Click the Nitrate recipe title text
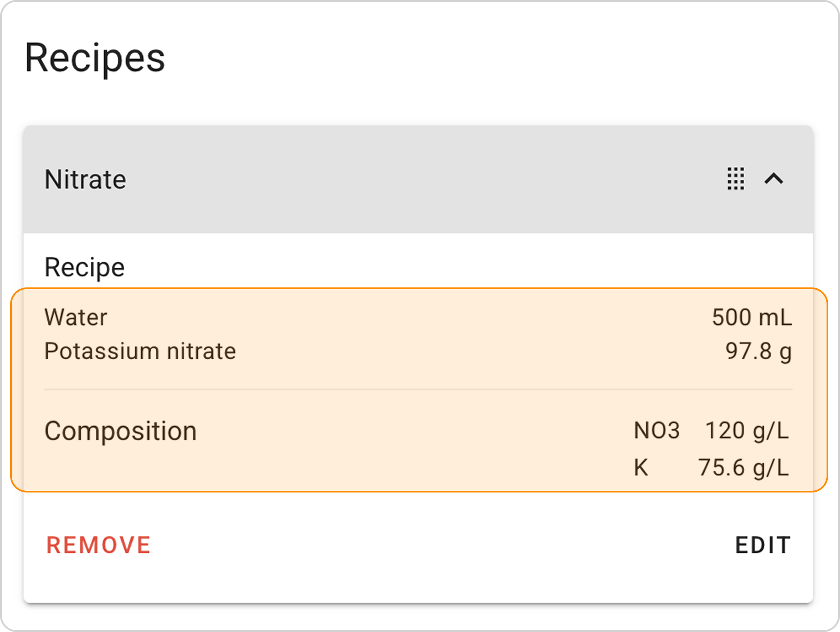The height and width of the screenshot is (632, 840). point(85,179)
